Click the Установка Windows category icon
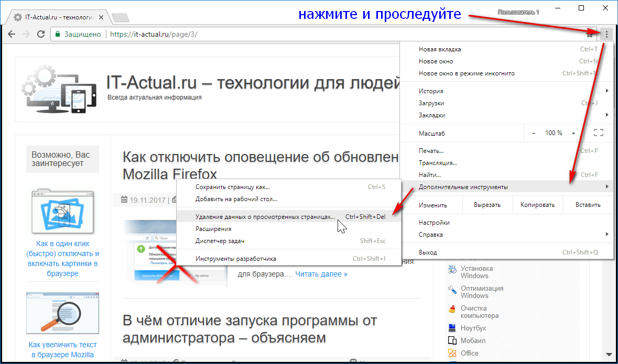The height and width of the screenshot is (364, 618). (452, 269)
